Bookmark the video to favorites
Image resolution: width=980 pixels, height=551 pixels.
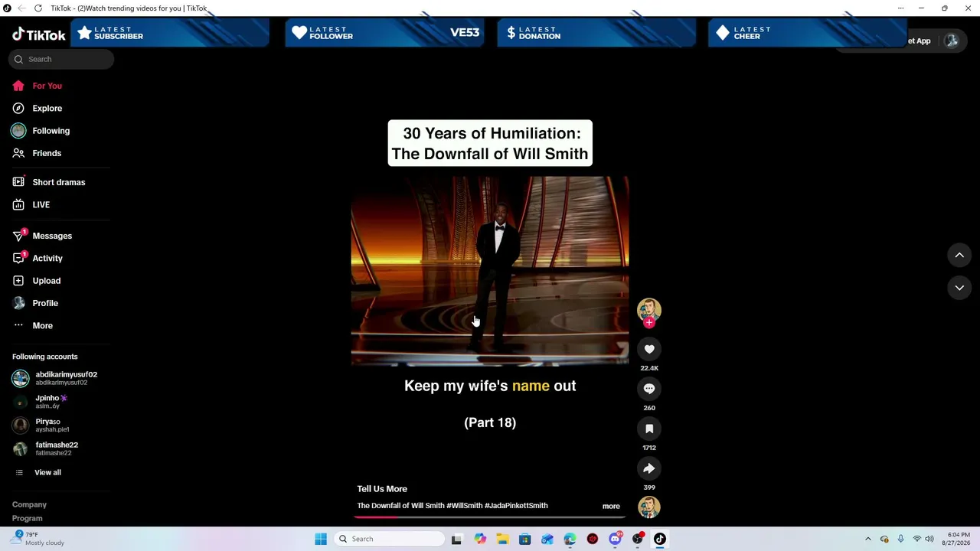tap(649, 429)
